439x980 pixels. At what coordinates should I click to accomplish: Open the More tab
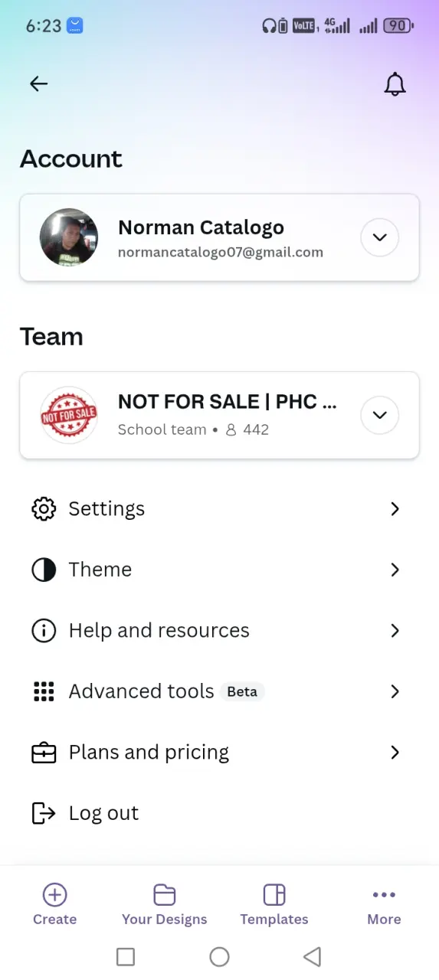(384, 904)
